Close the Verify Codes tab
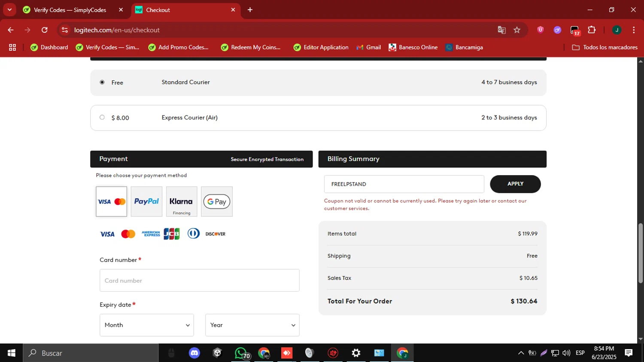This screenshot has width=644, height=362. 121,9
